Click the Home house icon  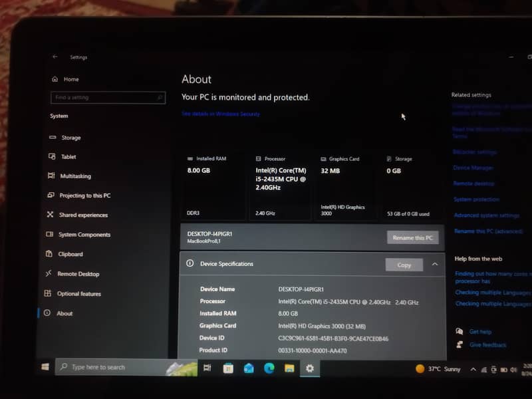(x=55, y=79)
